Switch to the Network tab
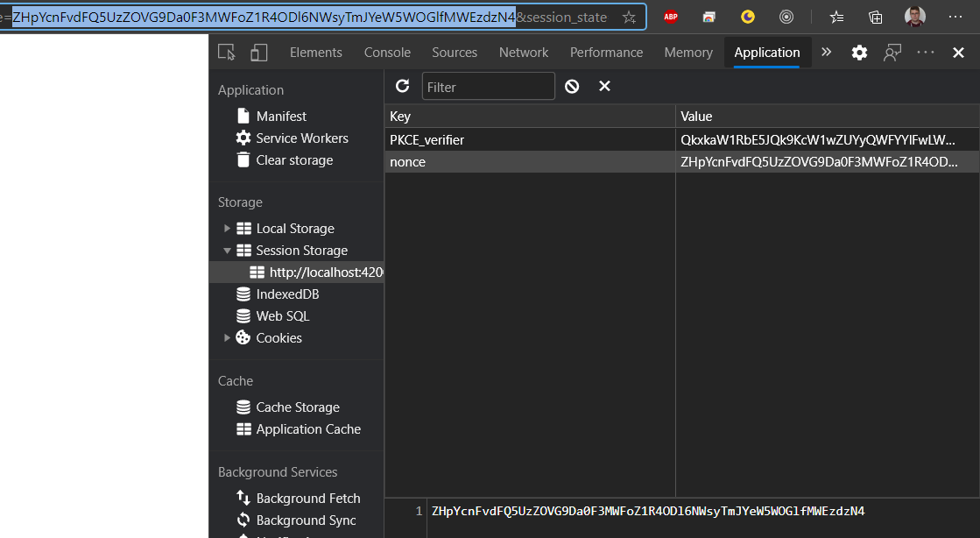 [x=523, y=53]
